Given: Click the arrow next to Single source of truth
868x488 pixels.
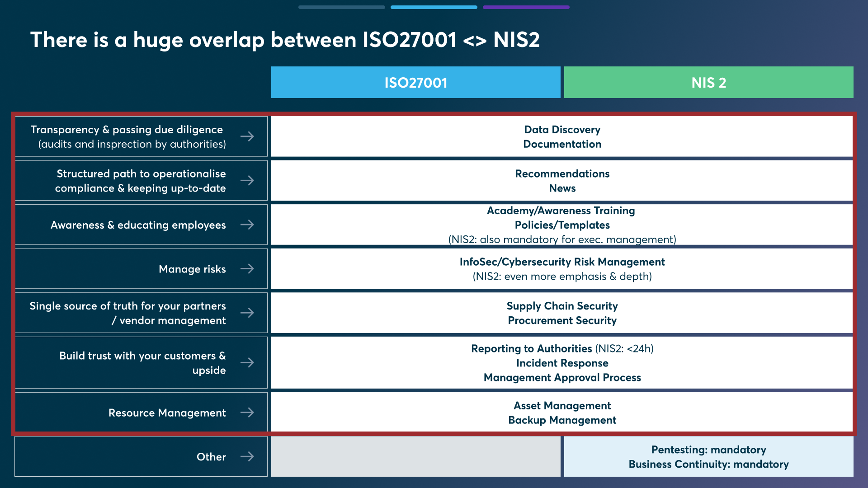Looking at the screenshot, I should tap(247, 313).
